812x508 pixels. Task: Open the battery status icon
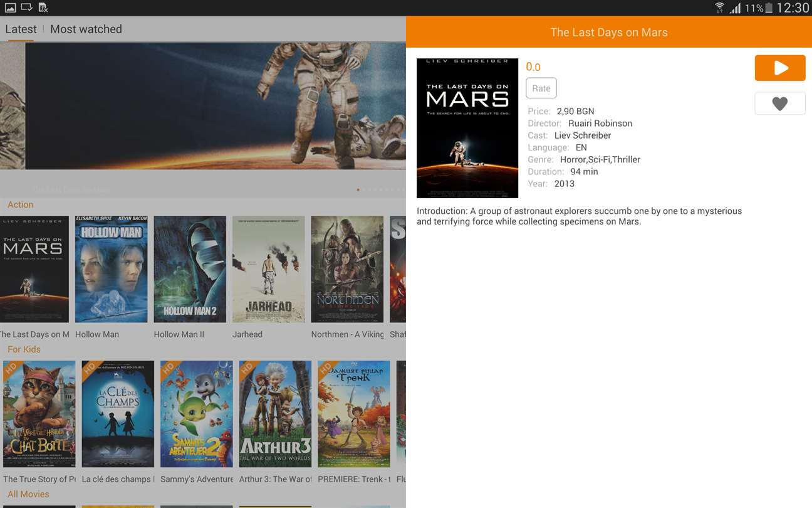point(769,8)
